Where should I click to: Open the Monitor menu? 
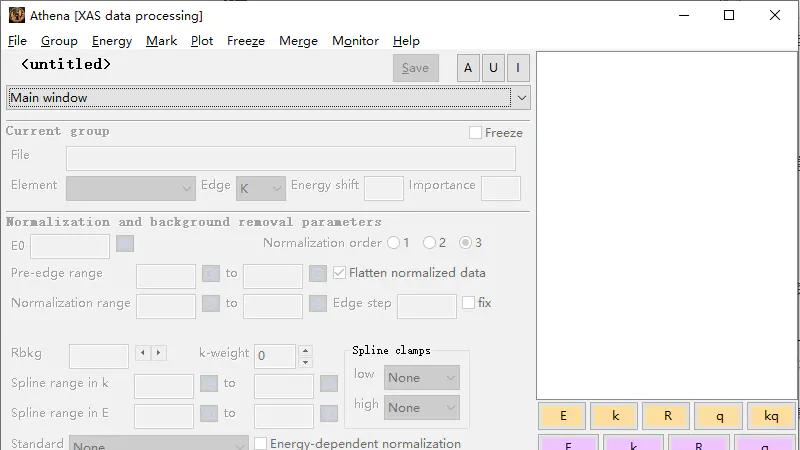[x=355, y=41]
